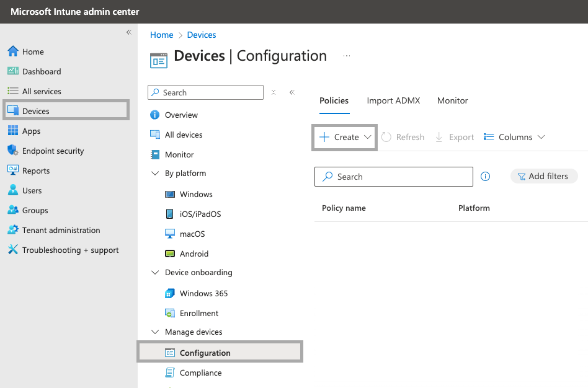Open iOS/iPadOS platform settings
588x388 pixels.
tap(169, 214)
